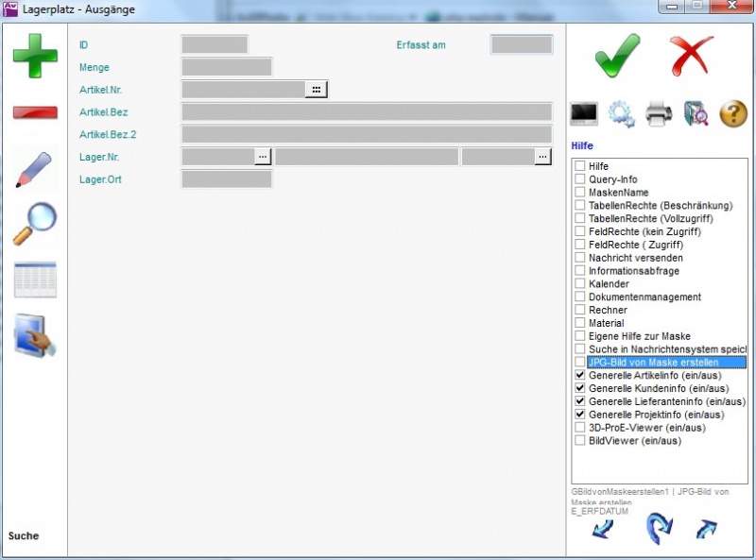Confirm with the green checkmark icon
The image size is (756, 560).
tap(618, 56)
